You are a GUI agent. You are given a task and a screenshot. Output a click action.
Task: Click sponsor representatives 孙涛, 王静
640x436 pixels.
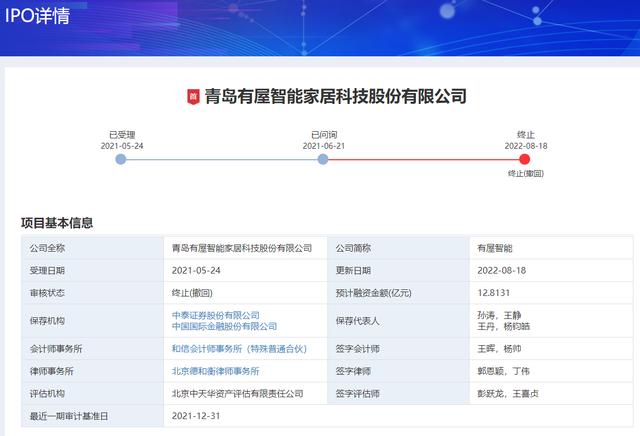[x=499, y=315]
